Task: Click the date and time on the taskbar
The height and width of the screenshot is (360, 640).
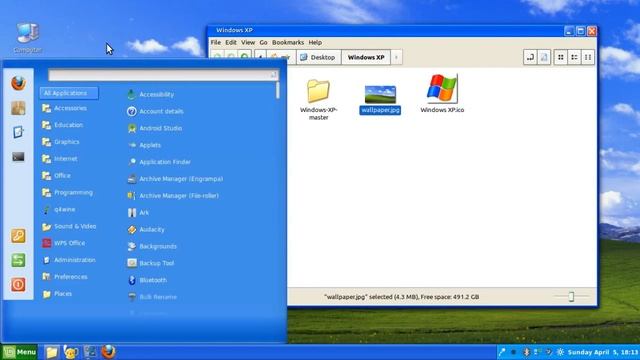Action: pyautogui.click(x=603, y=352)
